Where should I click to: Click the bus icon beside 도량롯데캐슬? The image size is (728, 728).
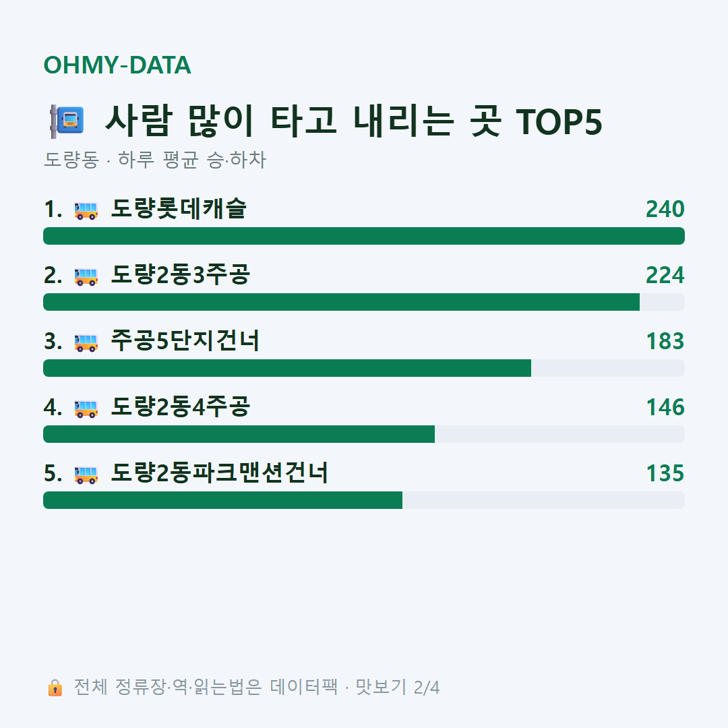click(86, 210)
